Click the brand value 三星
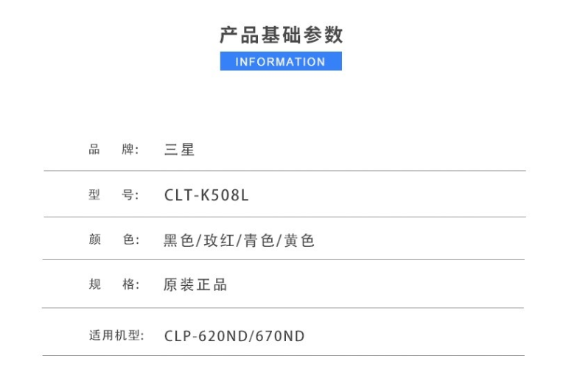This screenshot has height=392, width=569. coord(179,150)
